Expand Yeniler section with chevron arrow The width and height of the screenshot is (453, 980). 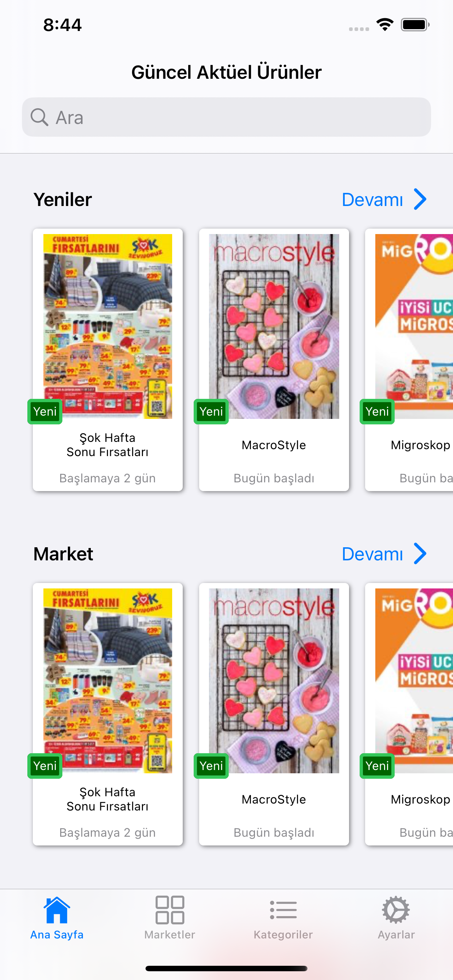(x=420, y=199)
